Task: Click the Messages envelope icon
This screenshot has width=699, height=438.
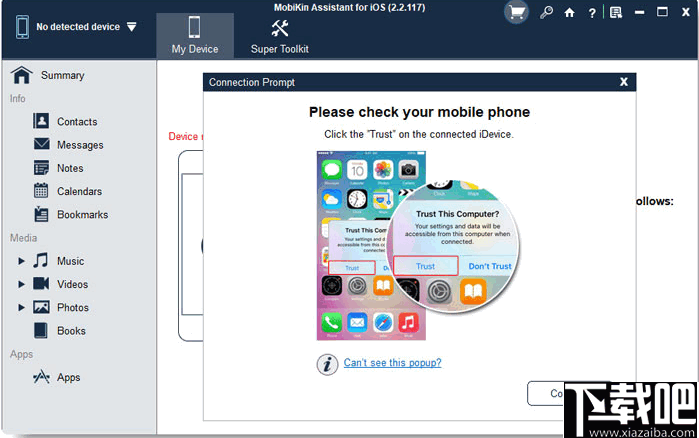Action: click(x=41, y=144)
